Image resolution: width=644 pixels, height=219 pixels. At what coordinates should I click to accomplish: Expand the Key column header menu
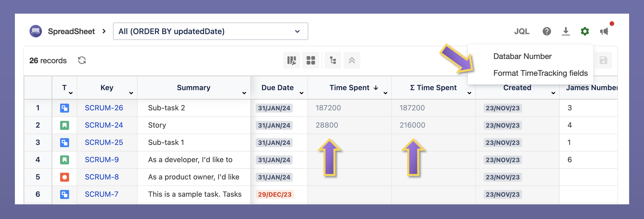tap(131, 93)
